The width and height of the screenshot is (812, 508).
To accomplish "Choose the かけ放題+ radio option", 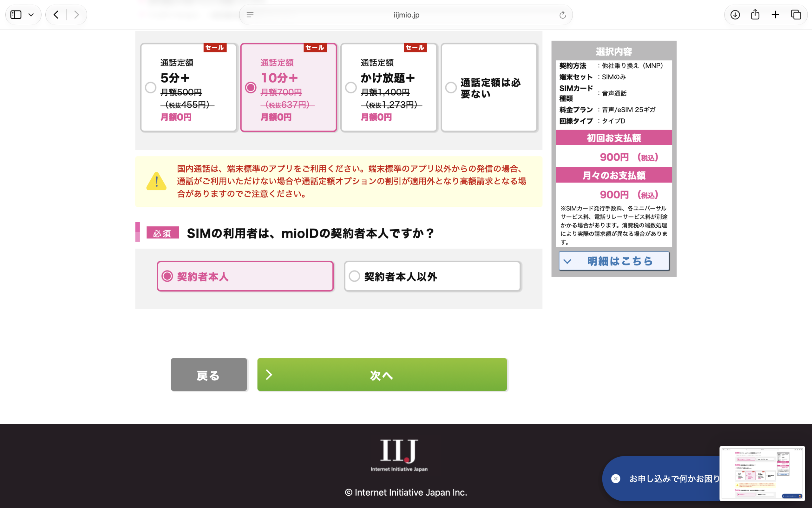I will 351,88.
